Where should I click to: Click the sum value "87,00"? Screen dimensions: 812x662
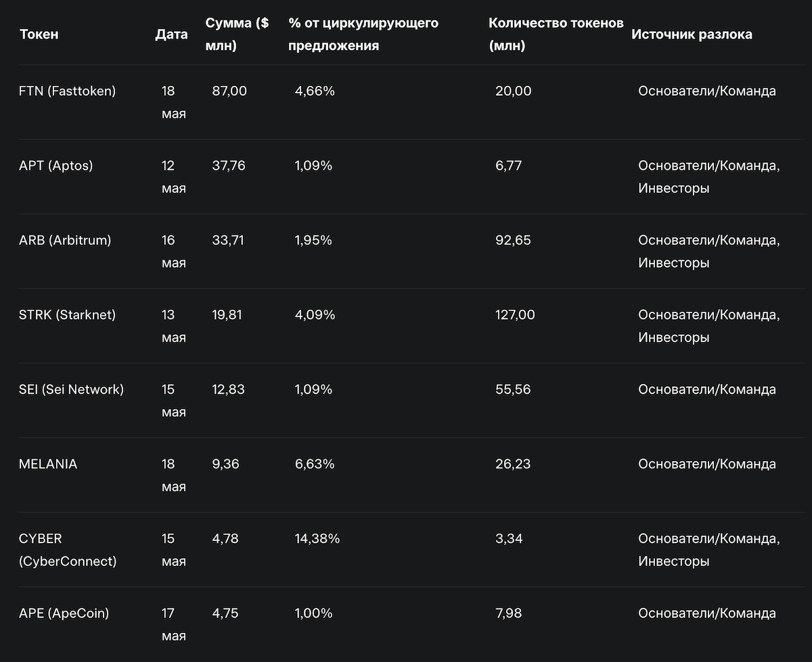(229, 91)
